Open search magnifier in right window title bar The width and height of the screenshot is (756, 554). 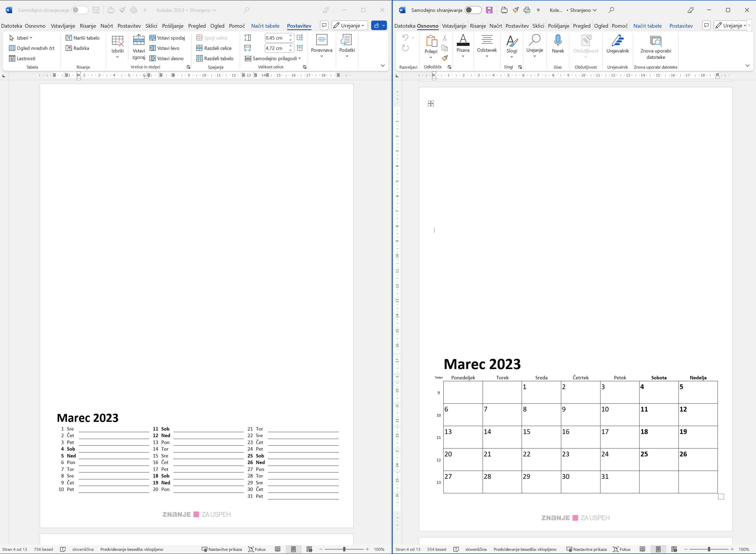(x=611, y=10)
